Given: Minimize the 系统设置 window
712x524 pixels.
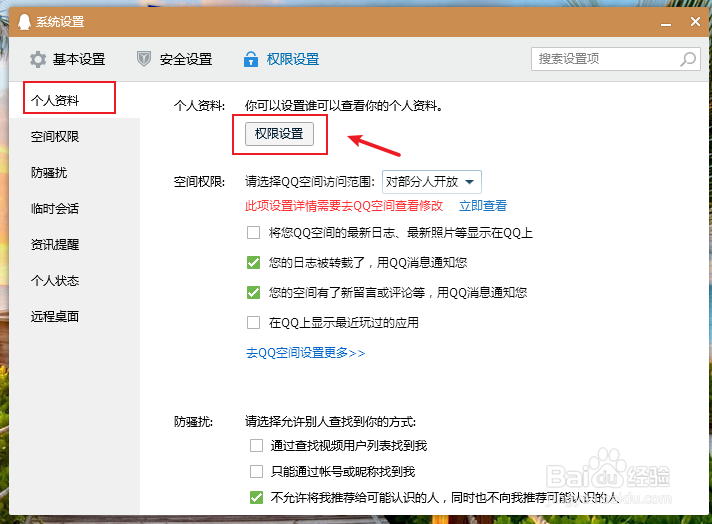Looking at the screenshot, I should click(666, 23).
